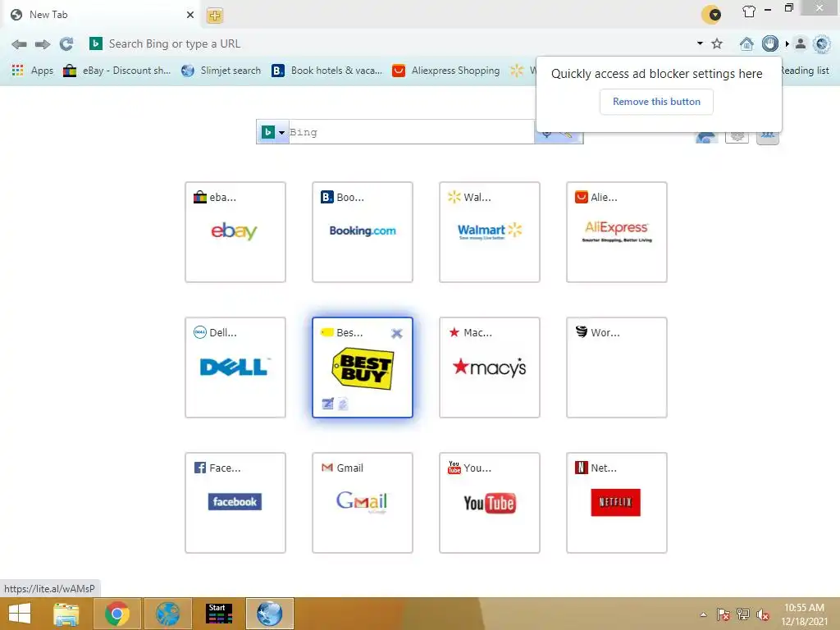Open the Aliexpress Shopping bookmark
The height and width of the screenshot is (630, 840).
tap(446, 71)
